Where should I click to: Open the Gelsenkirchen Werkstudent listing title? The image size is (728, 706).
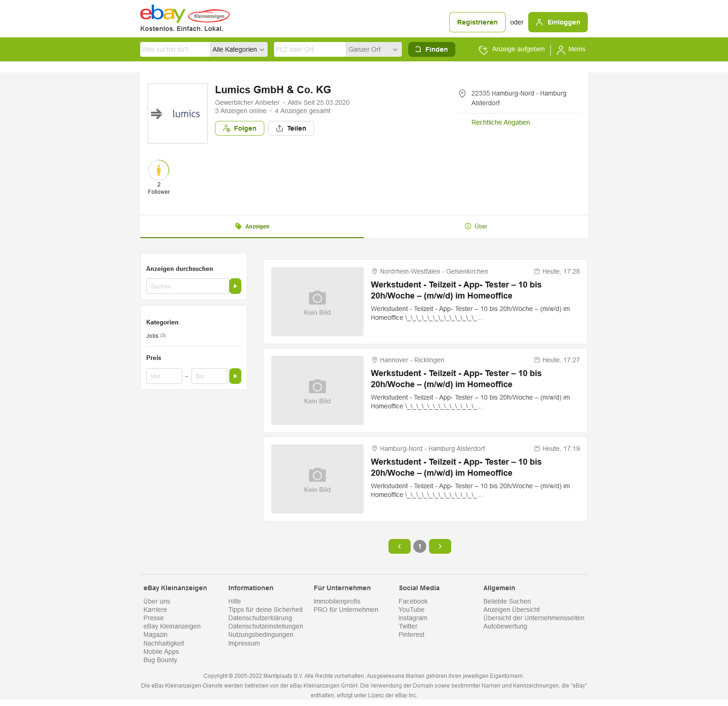click(456, 290)
